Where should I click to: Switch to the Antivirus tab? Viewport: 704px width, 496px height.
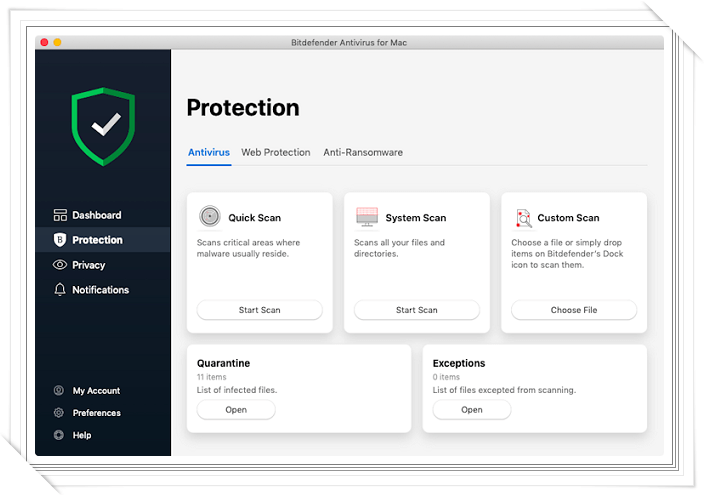point(209,153)
